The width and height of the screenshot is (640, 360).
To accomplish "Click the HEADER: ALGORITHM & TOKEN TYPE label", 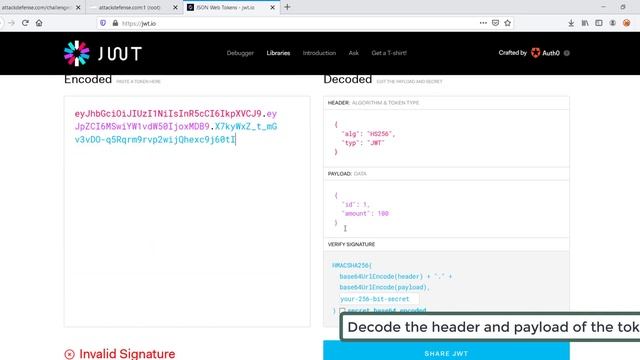I will [373, 103].
